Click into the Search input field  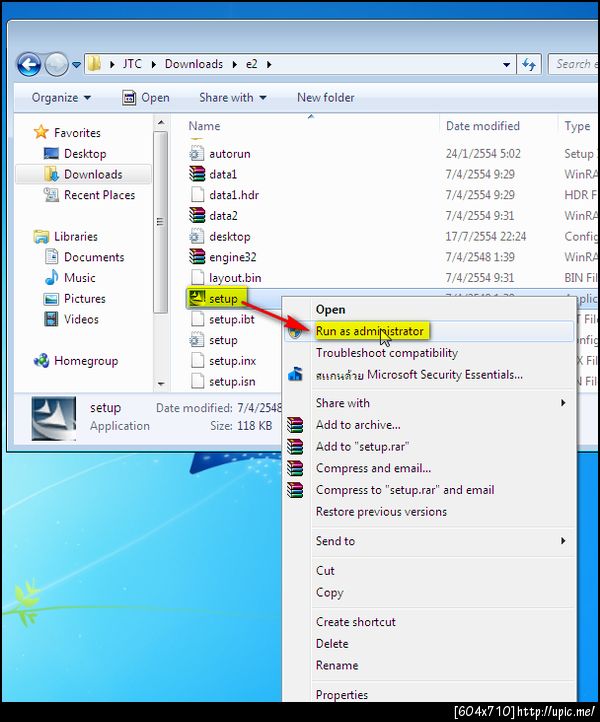pos(574,64)
